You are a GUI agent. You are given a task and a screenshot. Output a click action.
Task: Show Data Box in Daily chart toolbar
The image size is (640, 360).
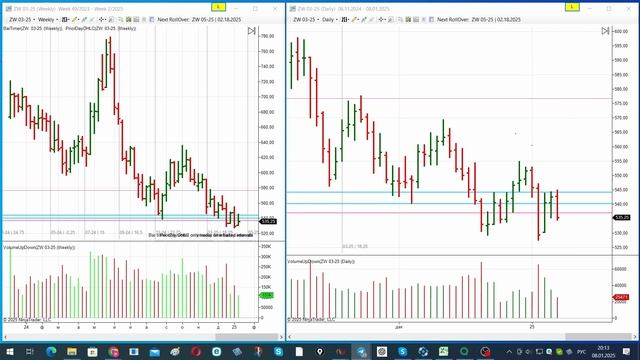(400, 19)
